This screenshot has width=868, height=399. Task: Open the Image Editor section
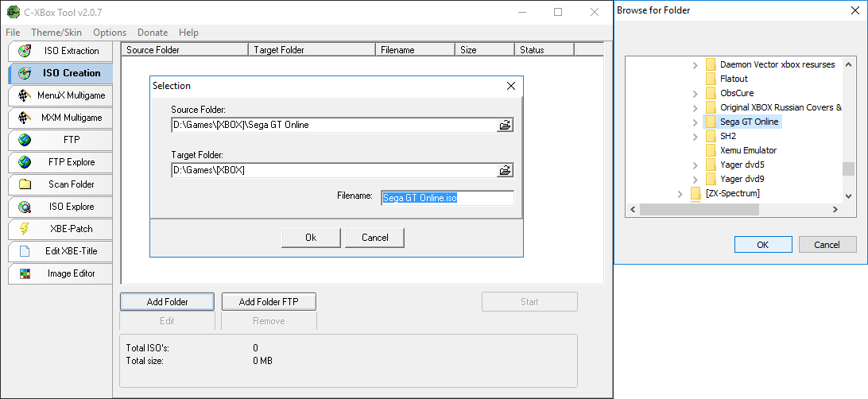click(60, 273)
